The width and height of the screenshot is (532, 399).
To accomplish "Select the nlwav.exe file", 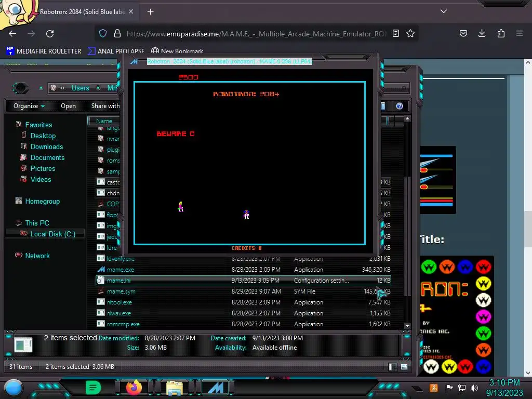I will coord(119,313).
